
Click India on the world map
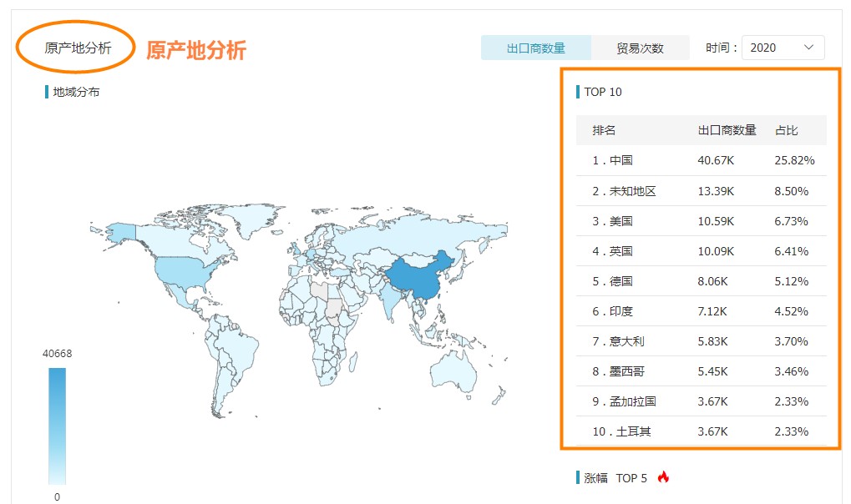coord(392,303)
